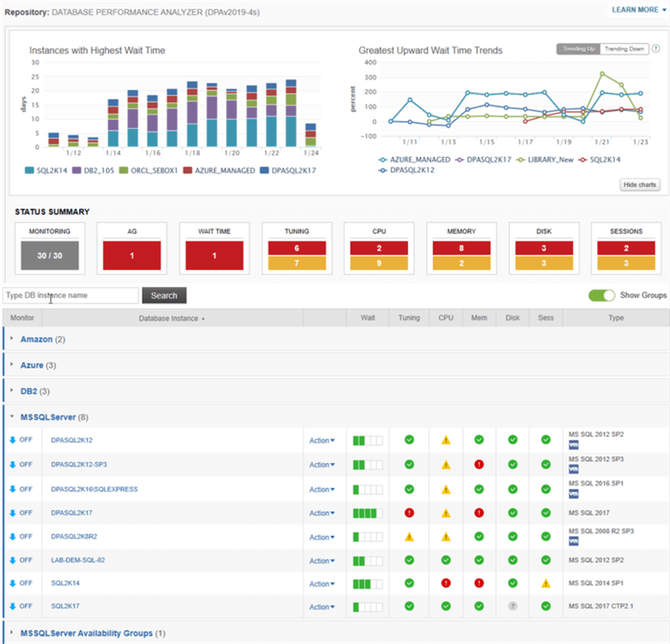Click DPASQL2K17 tuning critical icon

pos(409,513)
